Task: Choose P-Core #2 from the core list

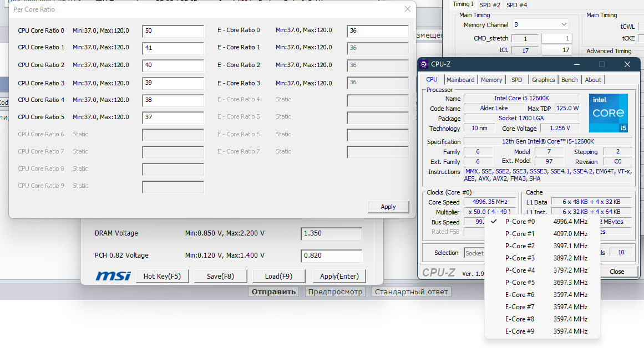Action: point(542,246)
